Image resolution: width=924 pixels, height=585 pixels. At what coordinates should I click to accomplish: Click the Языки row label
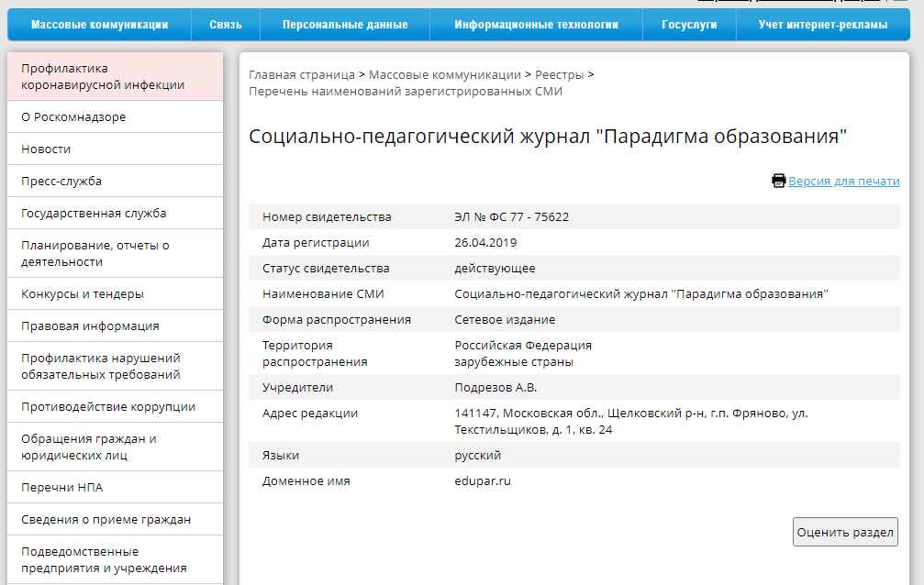pyautogui.click(x=281, y=456)
